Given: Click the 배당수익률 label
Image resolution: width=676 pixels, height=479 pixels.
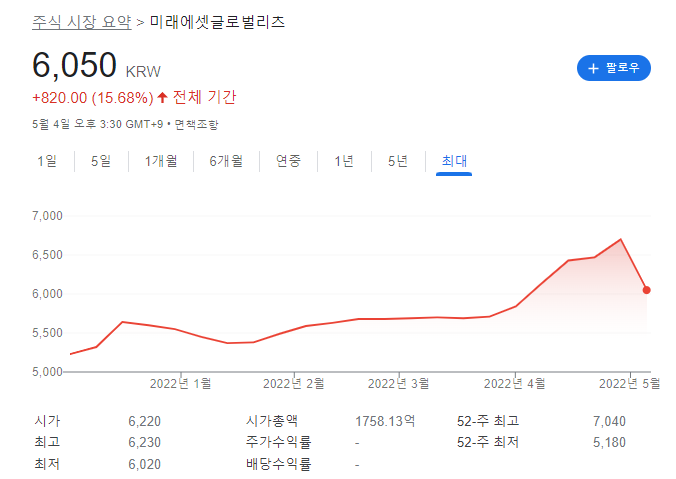Looking at the screenshot, I should tap(278, 464).
